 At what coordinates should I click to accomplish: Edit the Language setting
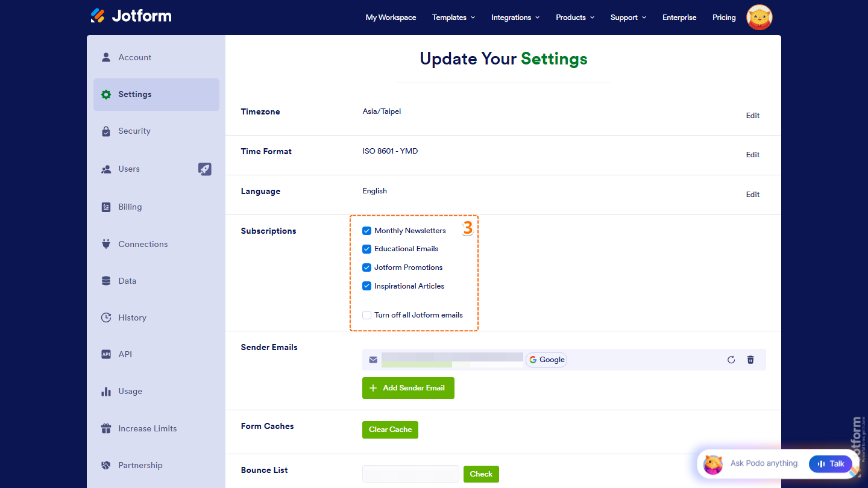pos(753,195)
